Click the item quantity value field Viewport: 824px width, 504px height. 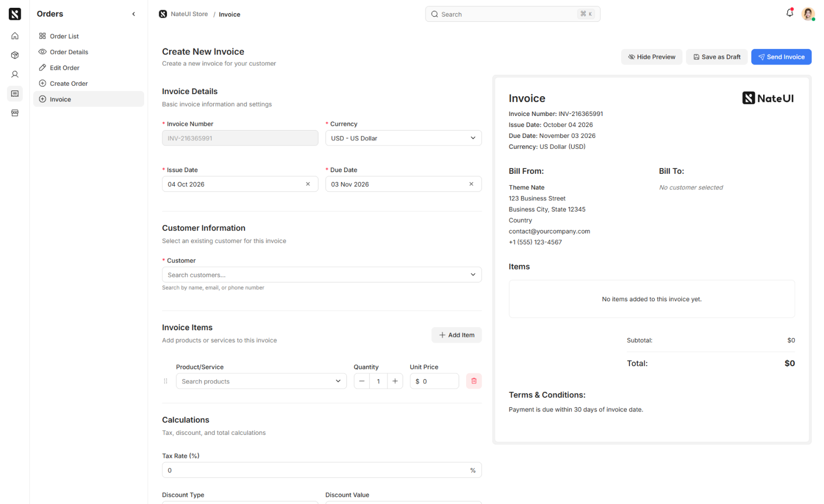tap(378, 381)
